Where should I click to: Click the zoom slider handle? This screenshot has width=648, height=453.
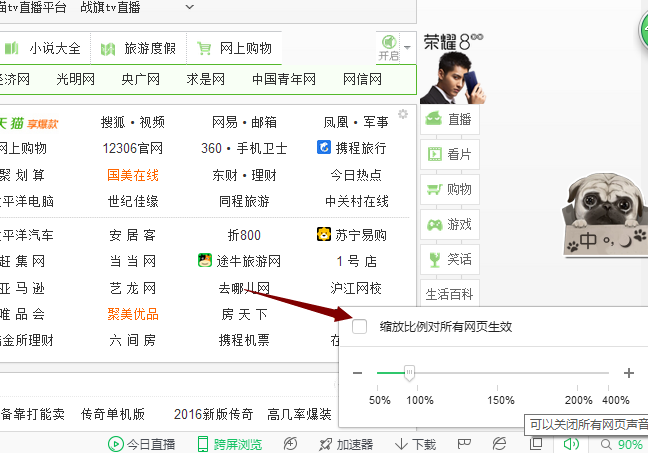click(x=409, y=373)
